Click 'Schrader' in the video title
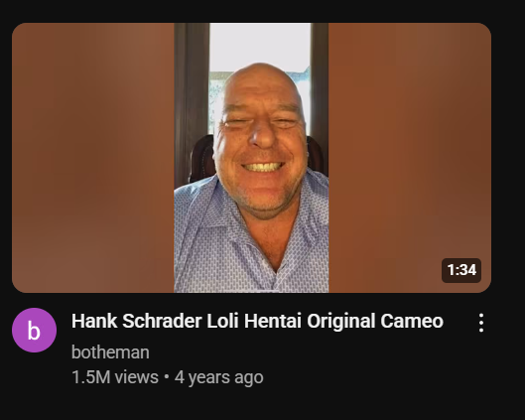The image size is (525, 420). click(162, 321)
